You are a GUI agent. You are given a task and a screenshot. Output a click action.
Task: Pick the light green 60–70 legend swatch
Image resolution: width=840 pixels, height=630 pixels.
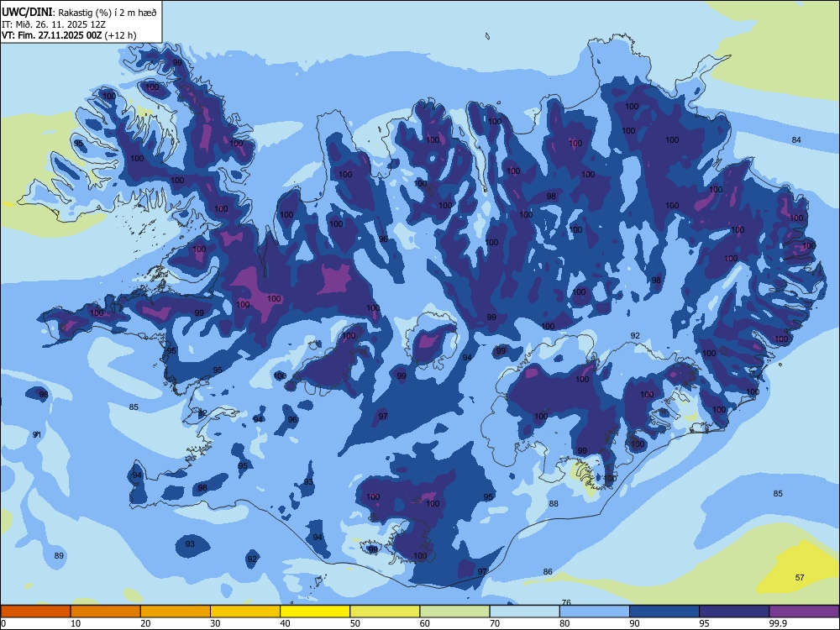point(454,612)
